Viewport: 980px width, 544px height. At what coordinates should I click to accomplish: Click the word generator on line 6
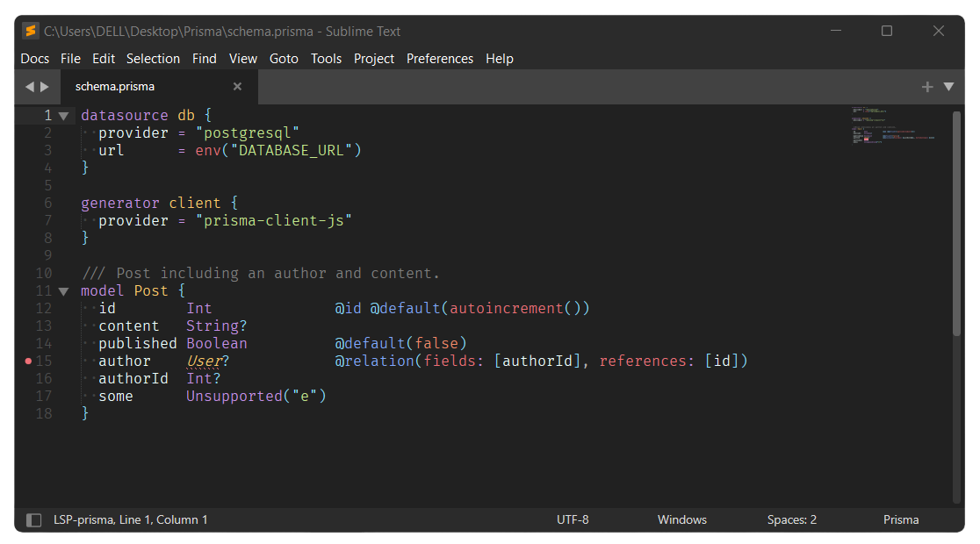click(x=120, y=203)
